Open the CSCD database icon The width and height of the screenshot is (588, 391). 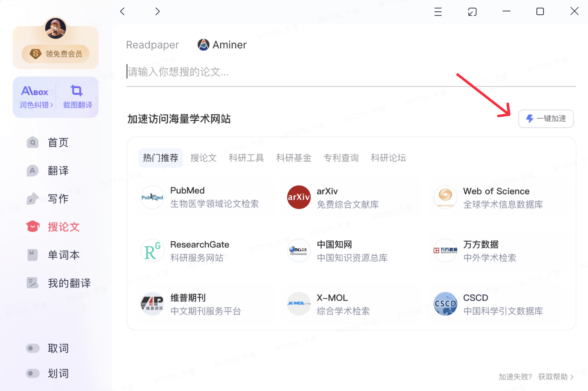[x=445, y=304]
